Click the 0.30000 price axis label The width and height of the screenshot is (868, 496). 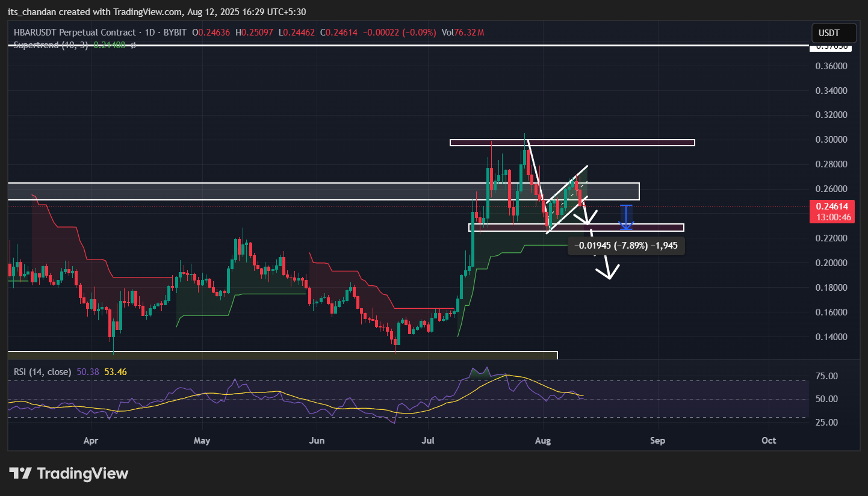pos(831,140)
